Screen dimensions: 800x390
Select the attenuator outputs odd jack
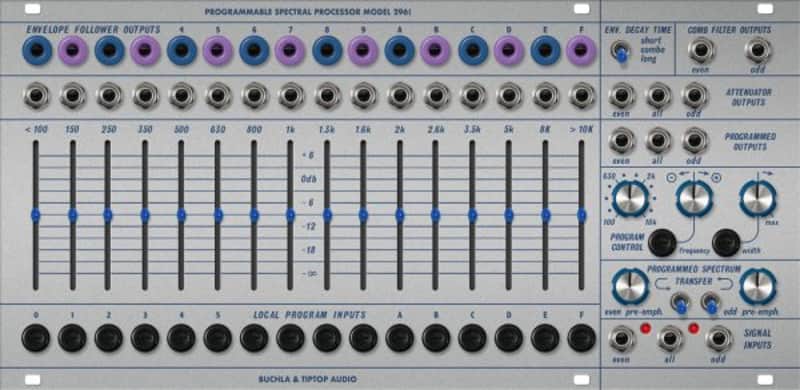click(695, 95)
